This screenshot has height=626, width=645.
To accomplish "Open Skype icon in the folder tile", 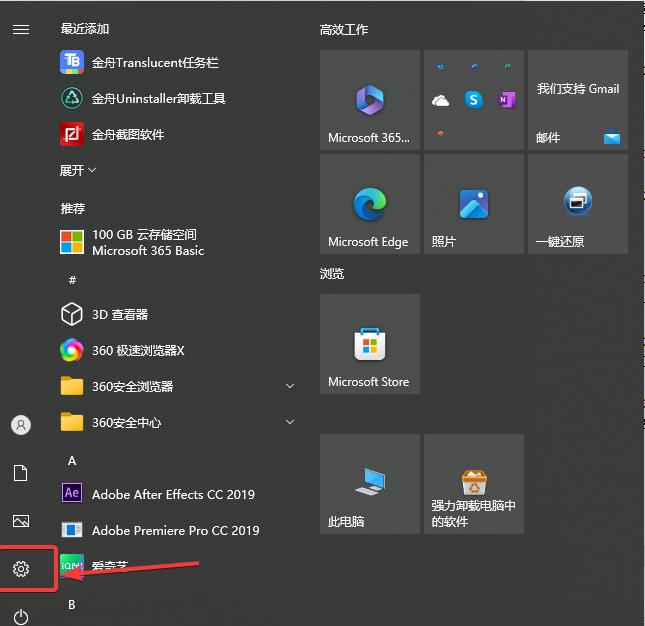I will (x=473, y=100).
